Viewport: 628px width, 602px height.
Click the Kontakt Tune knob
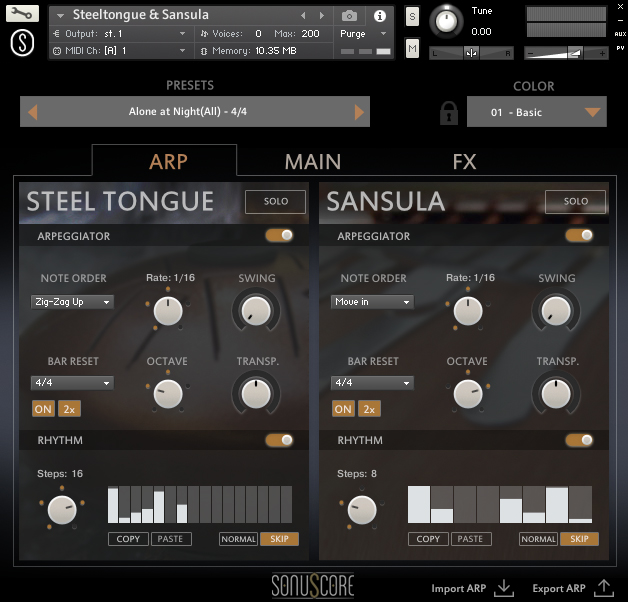[448, 21]
